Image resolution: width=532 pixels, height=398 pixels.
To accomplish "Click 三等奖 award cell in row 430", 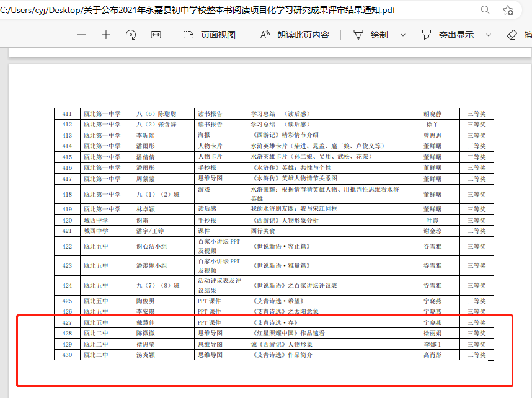I will (x=476, y=355).
